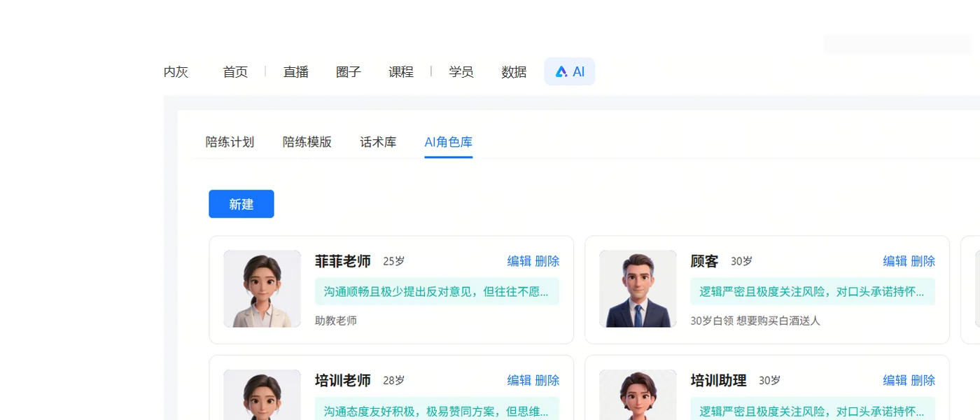Click 删除 on 菲菲老师 card
This screenshot has height=420, width=980.
(547, 261)
